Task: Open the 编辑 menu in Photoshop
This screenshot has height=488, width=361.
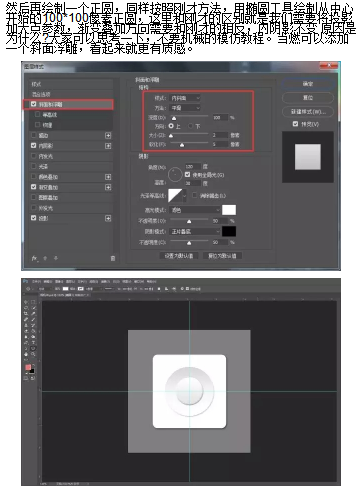Action: pyautogui.click(x=48, y=281)
